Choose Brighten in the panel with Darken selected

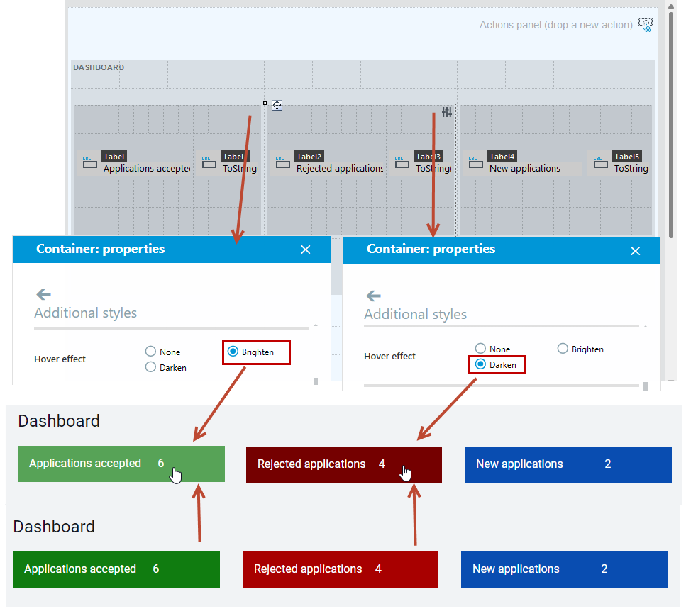tap(563, 349)
